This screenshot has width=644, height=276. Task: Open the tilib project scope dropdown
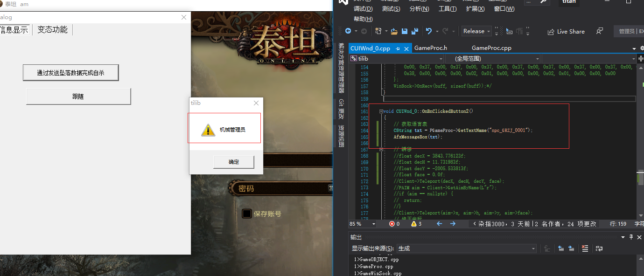[397, 59]
